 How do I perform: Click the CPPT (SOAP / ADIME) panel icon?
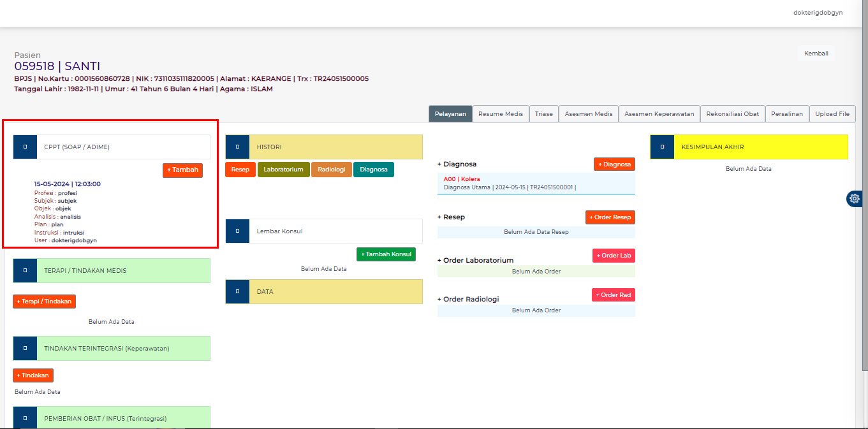point(24,147)
